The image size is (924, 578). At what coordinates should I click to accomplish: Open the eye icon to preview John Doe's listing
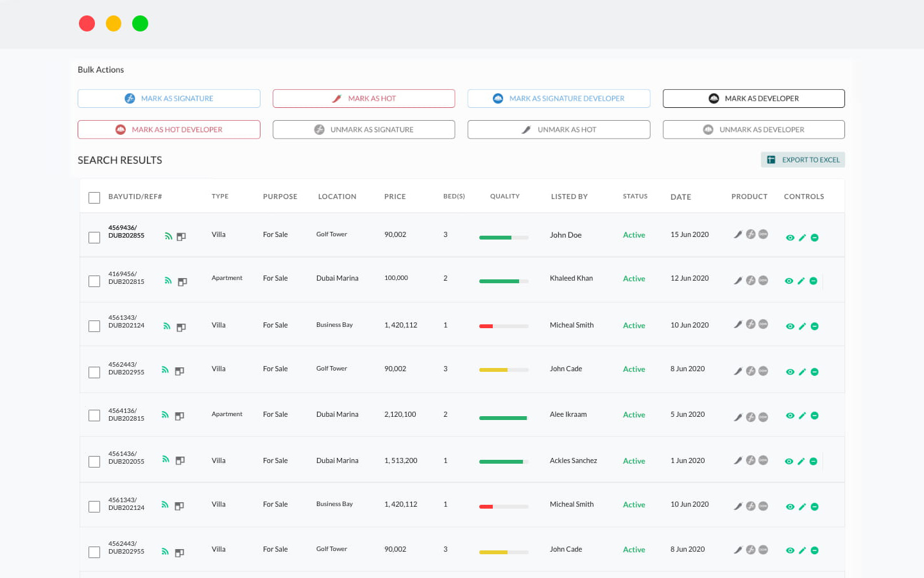point(789,237)
